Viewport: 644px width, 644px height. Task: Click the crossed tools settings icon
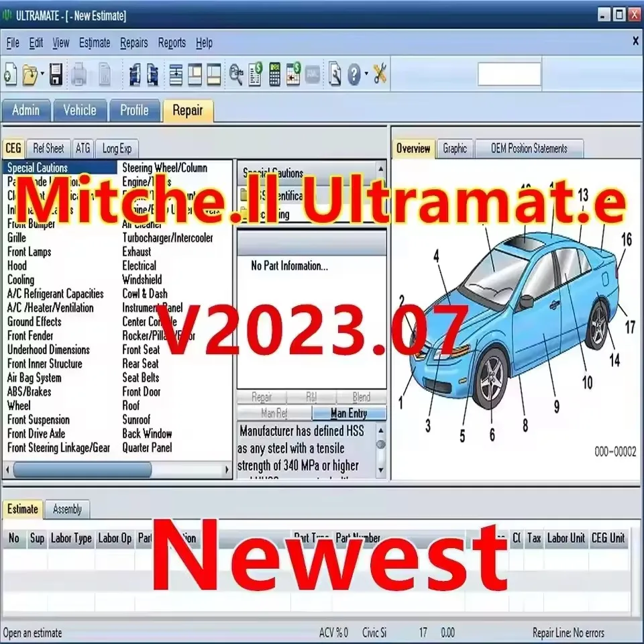[x=380, y=74]
